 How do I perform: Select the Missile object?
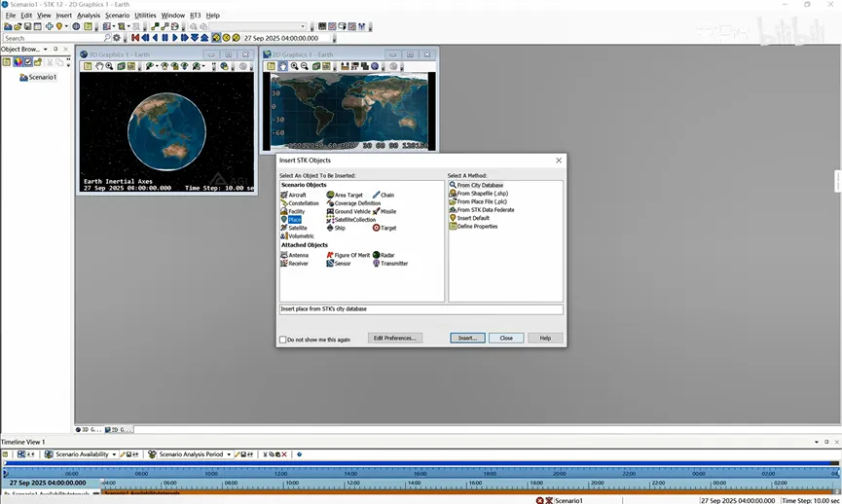pos(384,211)
